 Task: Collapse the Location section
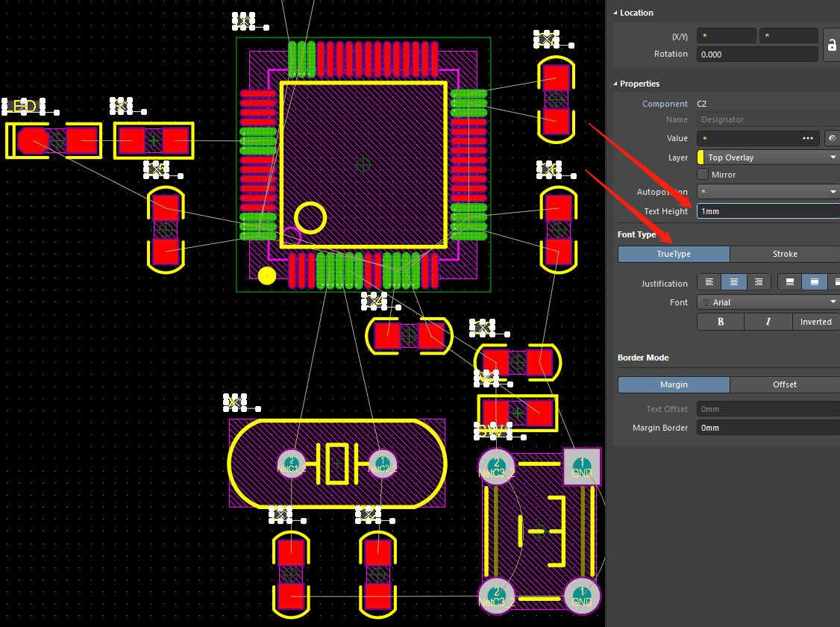(x=615, y=13)
